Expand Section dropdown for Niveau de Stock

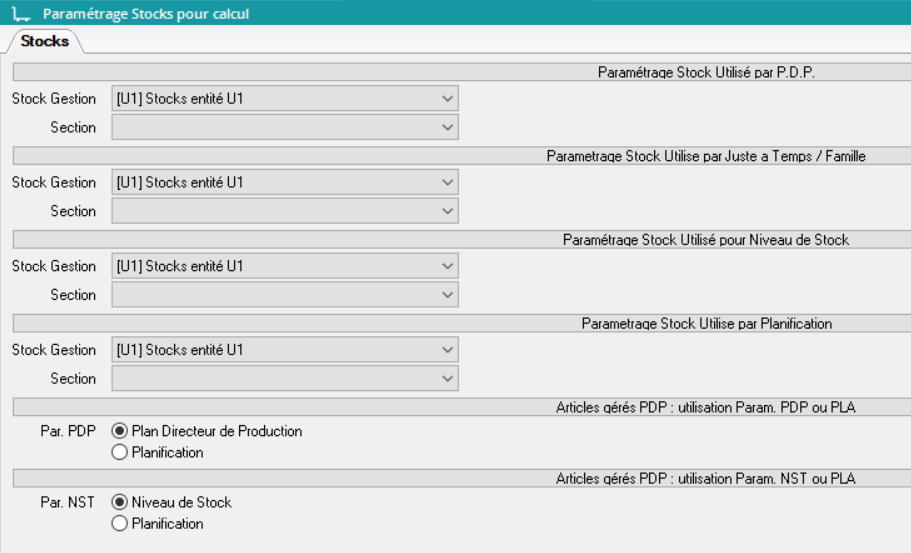pyautogui.click(x=284, y=296)
